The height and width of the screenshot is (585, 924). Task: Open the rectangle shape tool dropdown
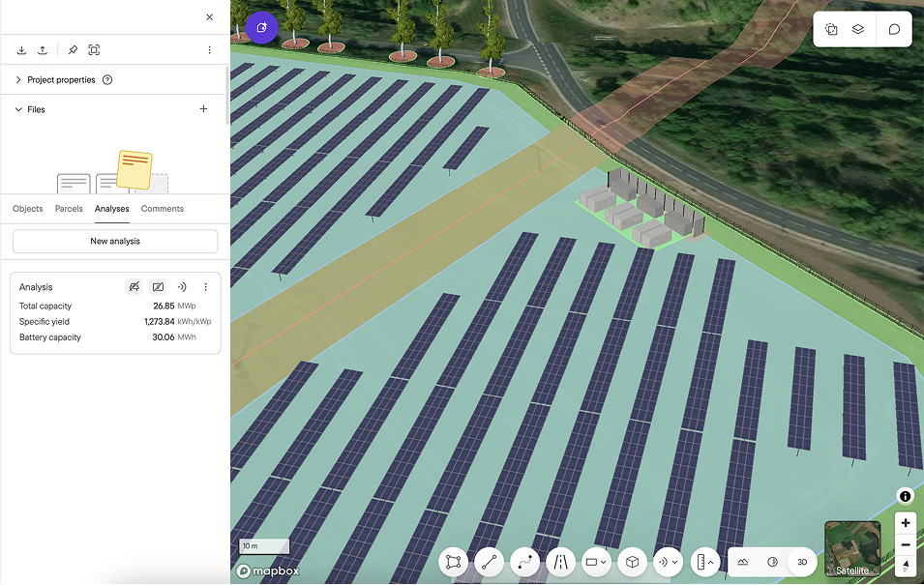point(596,562)
